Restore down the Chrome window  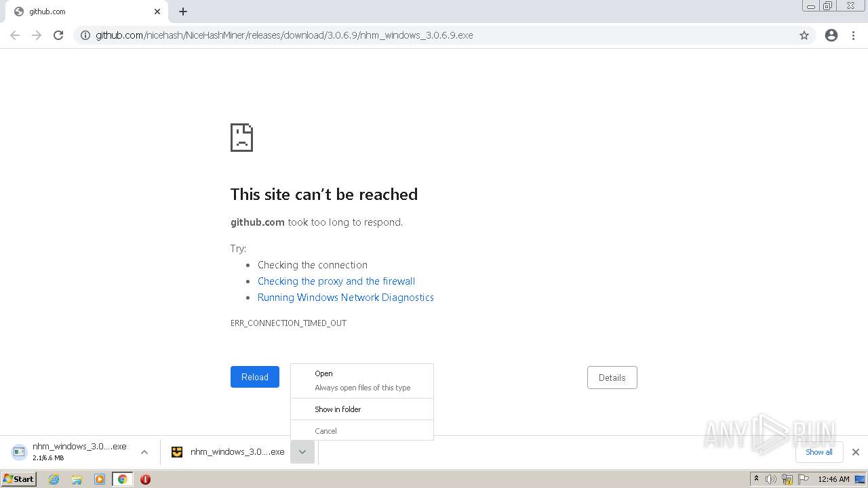(828, 6)
